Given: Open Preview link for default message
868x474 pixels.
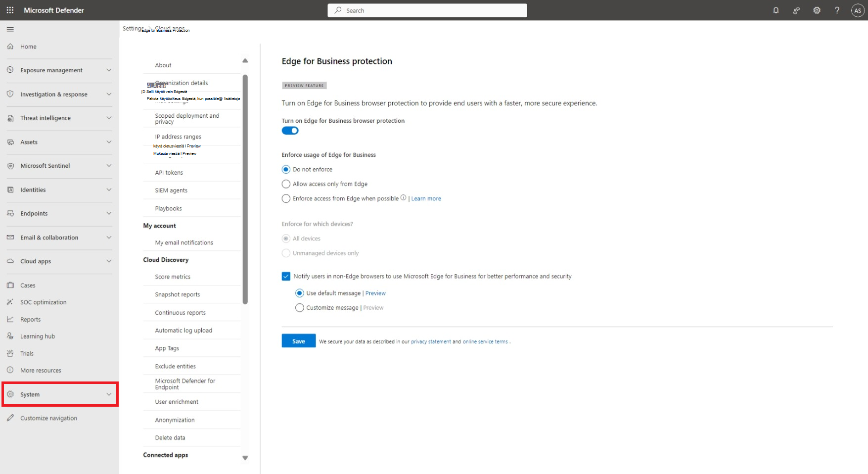Looking at the screenshot, I should click(x=375, y=293).
